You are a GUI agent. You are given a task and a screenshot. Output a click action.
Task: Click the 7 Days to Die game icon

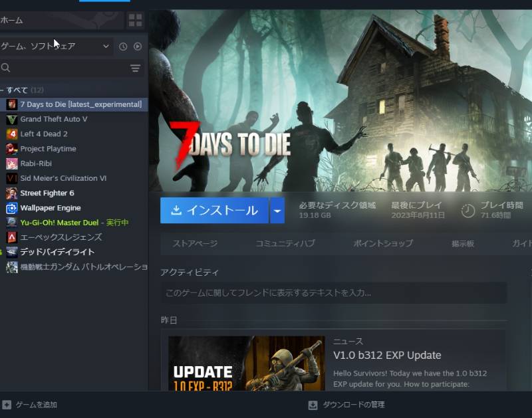pyautogui.click(x=11, y=104)
